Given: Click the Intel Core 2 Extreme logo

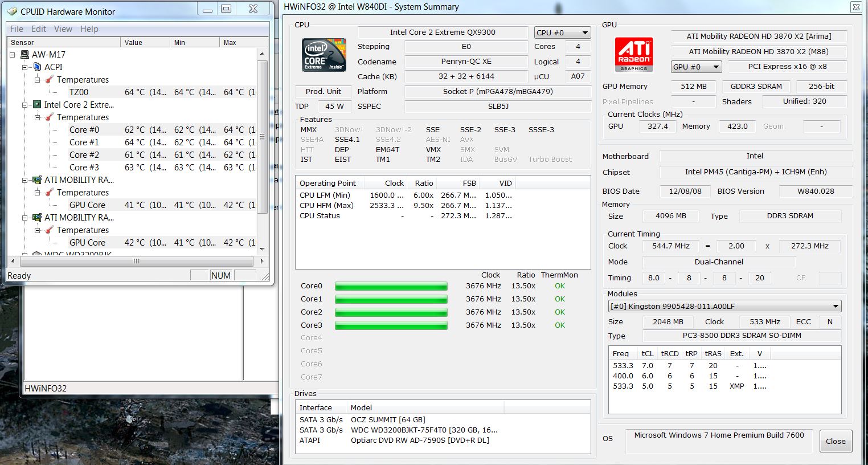Looking at the screenshot, I should 324,55.
